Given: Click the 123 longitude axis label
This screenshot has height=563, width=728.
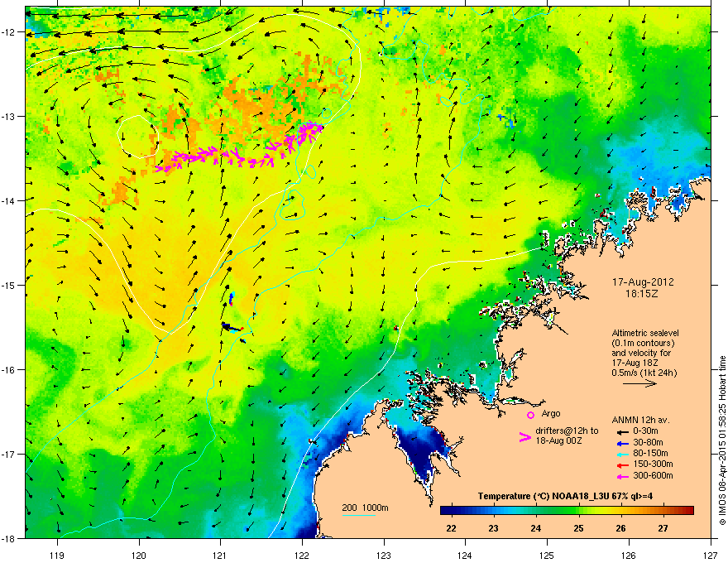Looking at the screenshot, I should (x=384, y=542).
